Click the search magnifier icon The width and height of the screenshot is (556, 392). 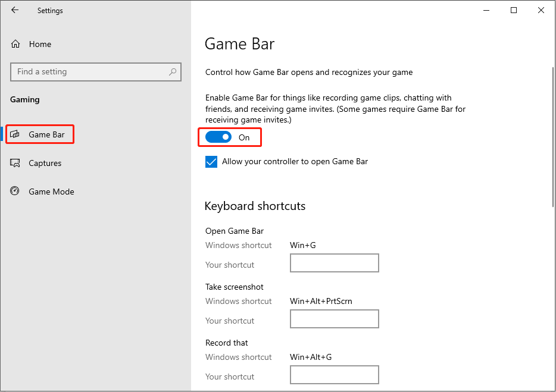173,72
